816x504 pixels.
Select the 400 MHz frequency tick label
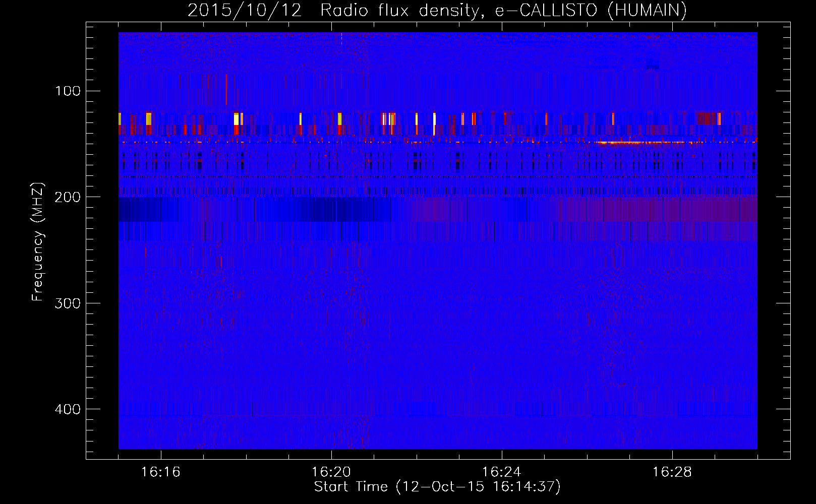point(68,409)
